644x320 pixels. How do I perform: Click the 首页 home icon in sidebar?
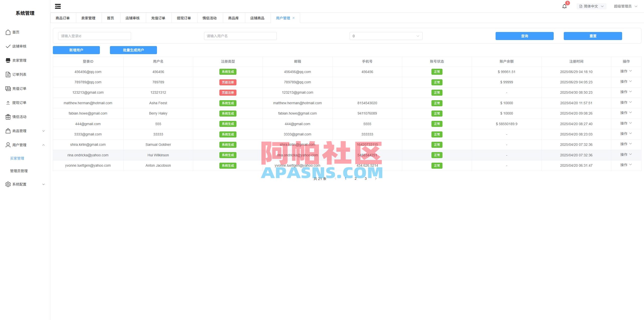(x=8, y=32)
